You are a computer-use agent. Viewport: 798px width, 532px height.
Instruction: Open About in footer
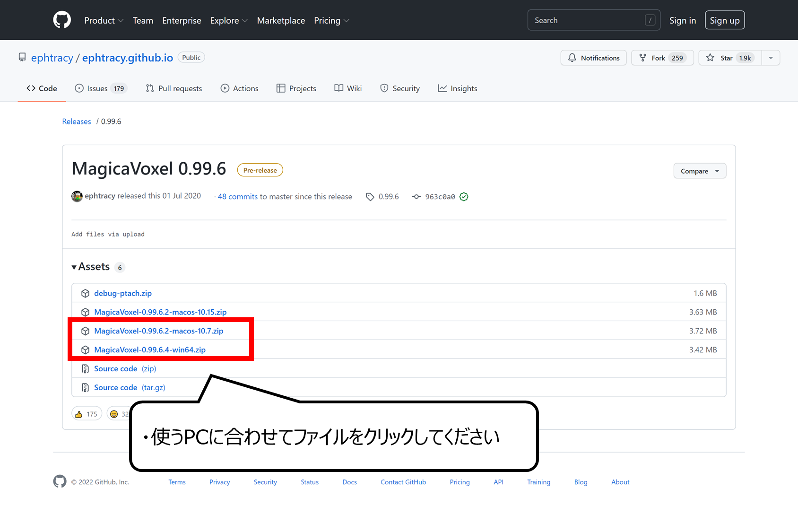[x=620, y=482]
